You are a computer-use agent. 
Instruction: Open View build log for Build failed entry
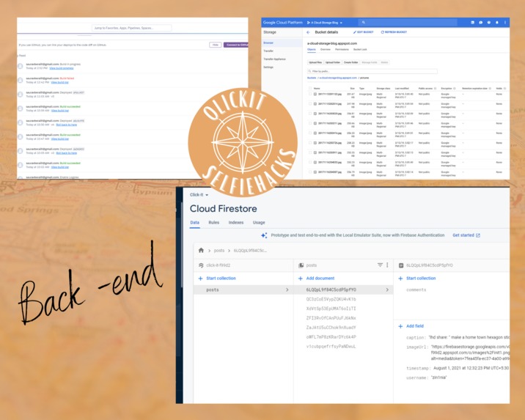(x=59, y=82)
